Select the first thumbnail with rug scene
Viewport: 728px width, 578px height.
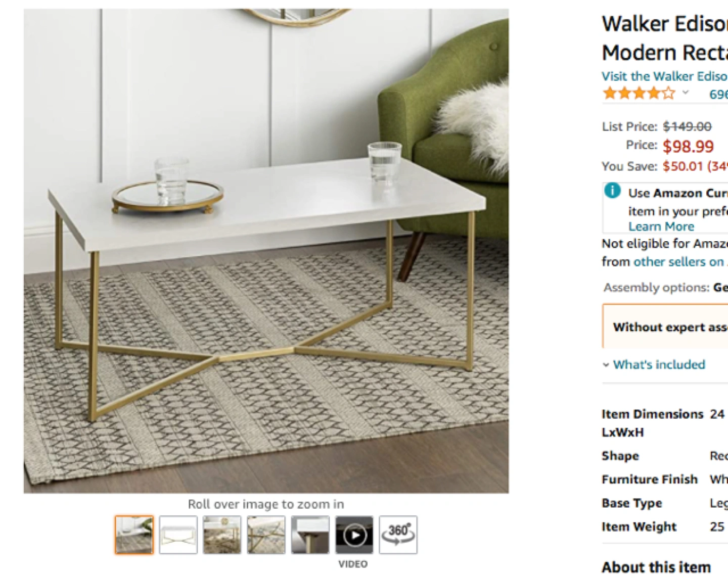[x=134, y=535]
